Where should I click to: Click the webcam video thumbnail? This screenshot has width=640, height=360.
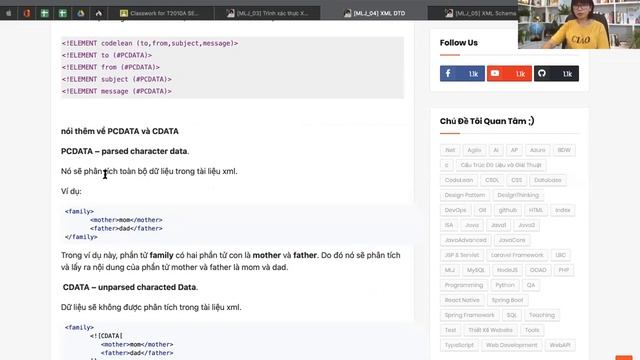point(579,24)
